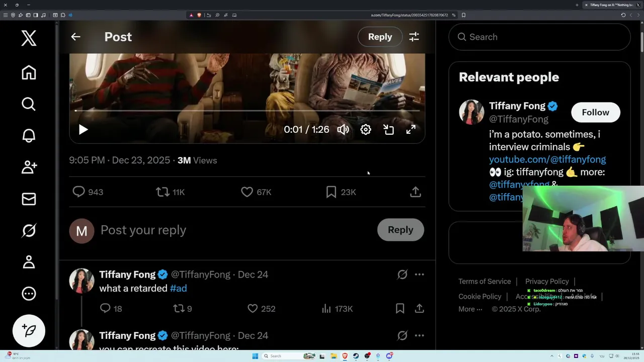Image resolution: width=644 pixels, height=362 pixels.
Task: Click the Brave shields icon in toolbar
Action: coord(199,15)
